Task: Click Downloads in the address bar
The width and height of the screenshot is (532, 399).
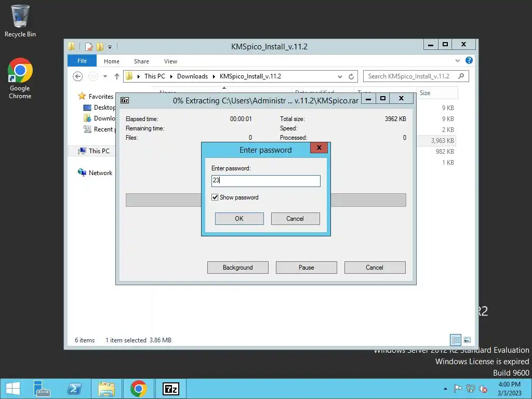Action: point(192,76)
